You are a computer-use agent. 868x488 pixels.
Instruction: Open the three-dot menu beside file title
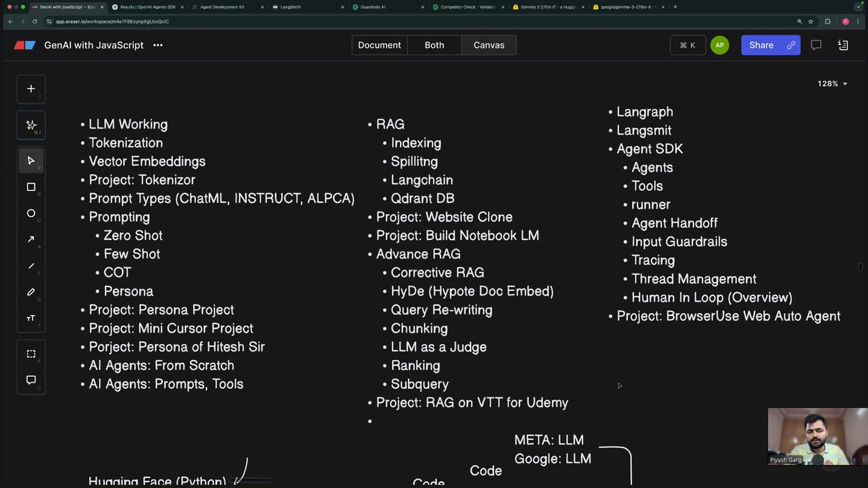(x=158, y=45)
